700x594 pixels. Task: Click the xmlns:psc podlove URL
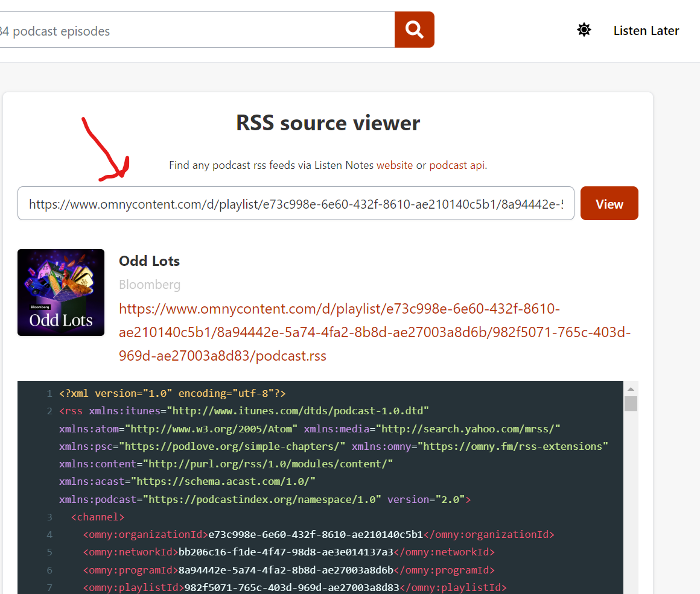point(232,446)
